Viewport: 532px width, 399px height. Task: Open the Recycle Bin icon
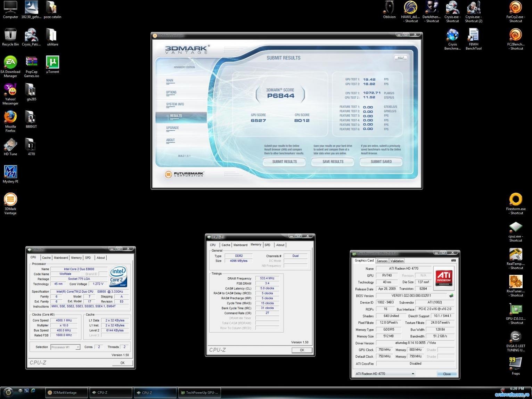pos(10,37)
